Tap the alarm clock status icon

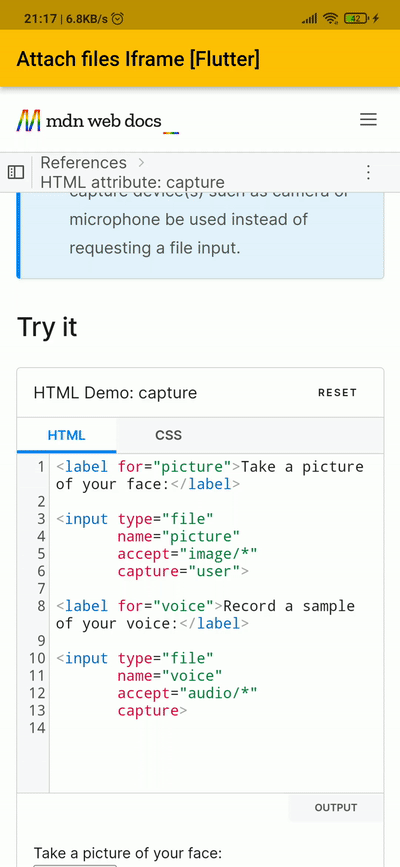point(117,19)
